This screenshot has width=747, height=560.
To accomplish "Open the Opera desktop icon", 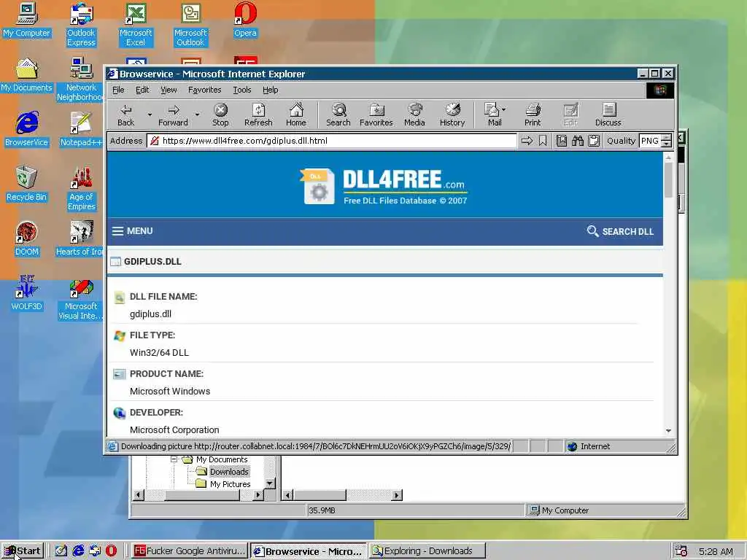I will [245, 20].
